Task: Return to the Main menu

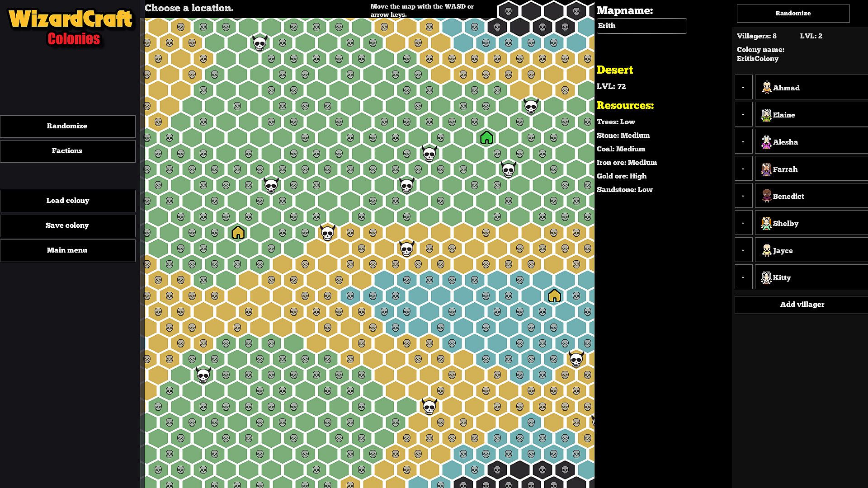Action: (67, 250)
